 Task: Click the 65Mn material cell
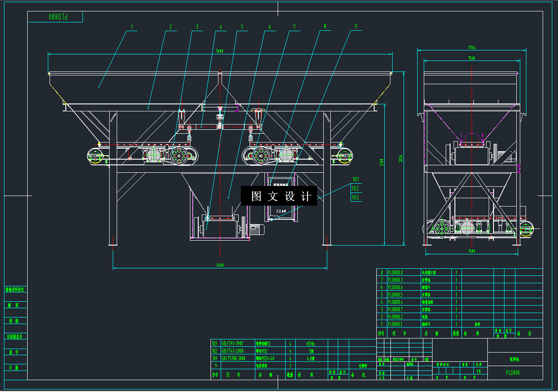pyautogui.click(x=311, y=343)
